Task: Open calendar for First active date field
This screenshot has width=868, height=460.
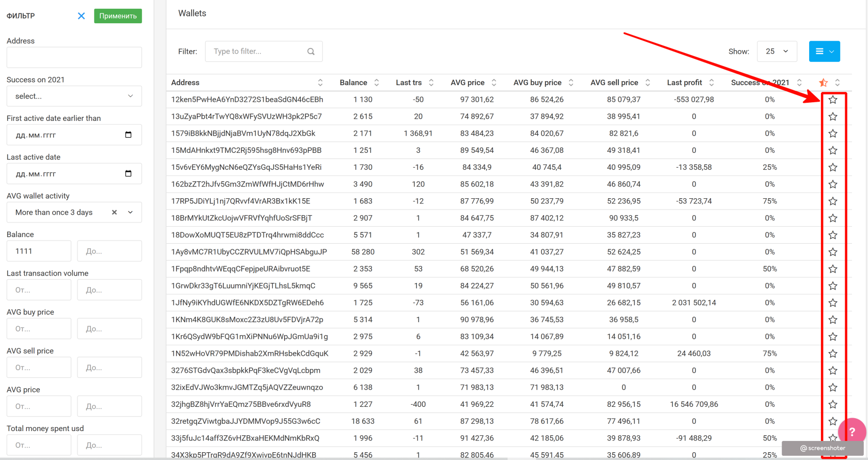Action: point(128,135)
